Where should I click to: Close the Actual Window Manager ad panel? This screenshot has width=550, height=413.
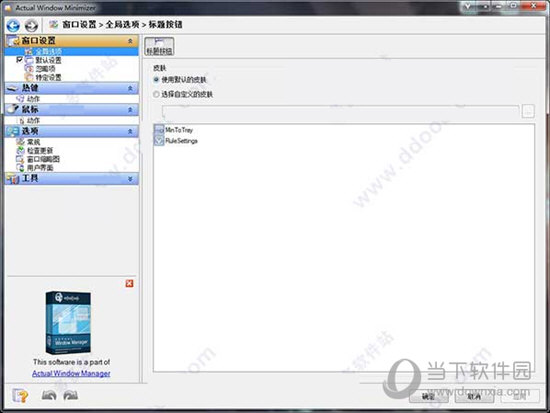click(129, 284)
